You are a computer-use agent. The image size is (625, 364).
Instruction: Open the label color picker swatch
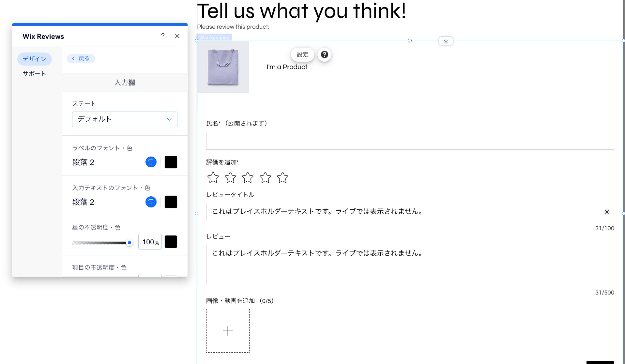click(x=171, y=162)
